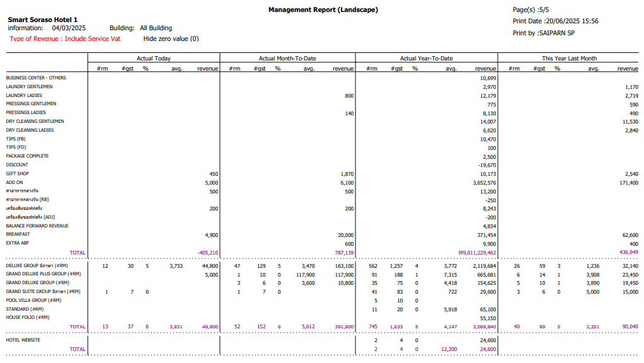
Task: Click the Page(s) 5/5 indicator
Action: tap(531, 9)
